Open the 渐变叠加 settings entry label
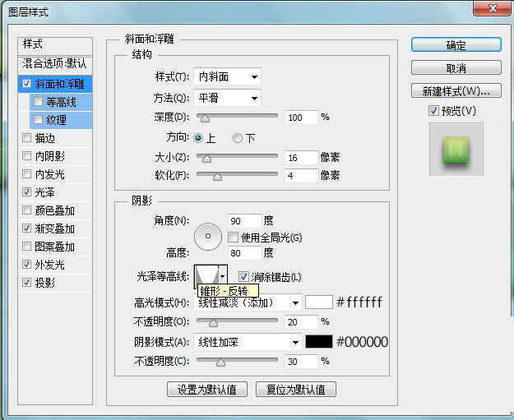This screenshot has width=514, height=420. click(x=55, y=228)
